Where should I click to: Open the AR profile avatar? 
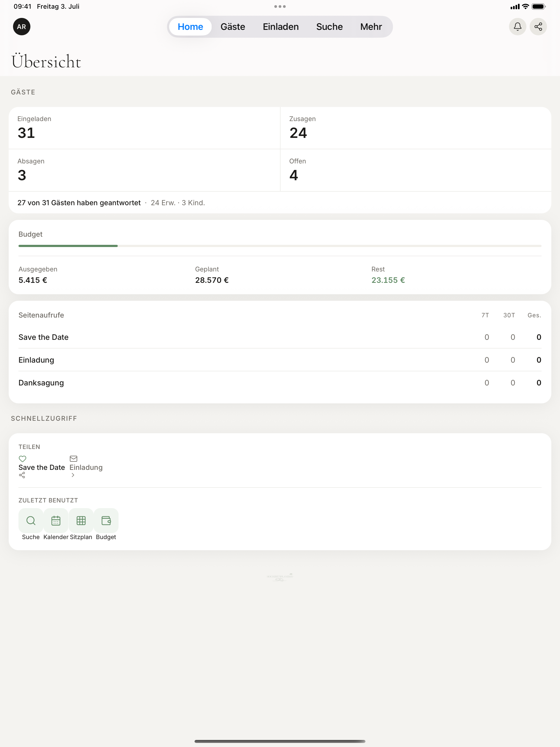pyautogui.click(x=22, y=27)
